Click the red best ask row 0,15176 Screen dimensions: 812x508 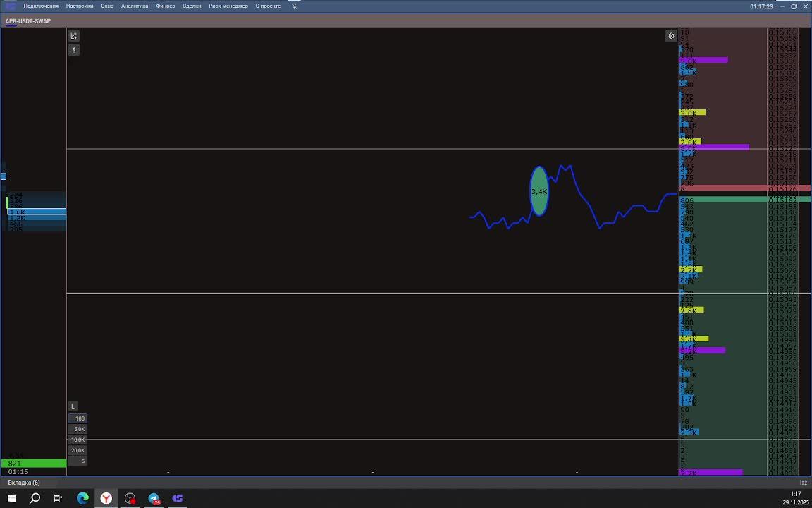[x=745, y=188]
